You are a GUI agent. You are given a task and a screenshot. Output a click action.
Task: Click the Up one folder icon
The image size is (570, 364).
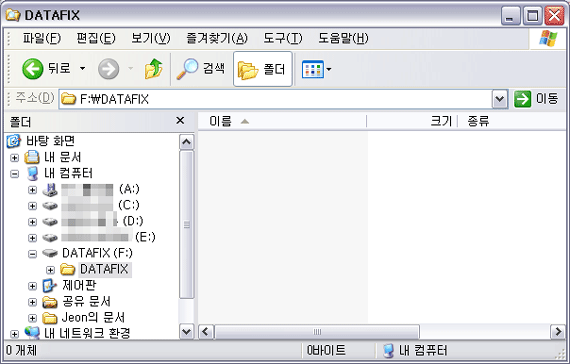click(x=153, y=69)
